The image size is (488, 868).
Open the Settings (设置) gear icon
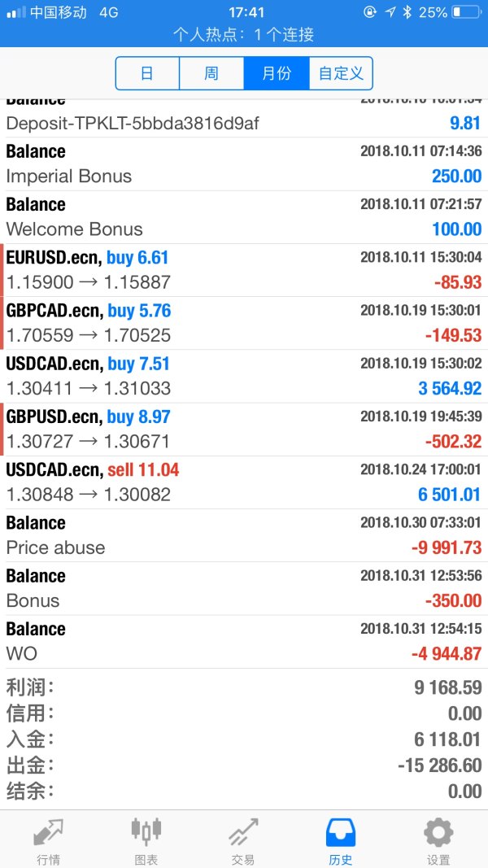click(438, 834)
